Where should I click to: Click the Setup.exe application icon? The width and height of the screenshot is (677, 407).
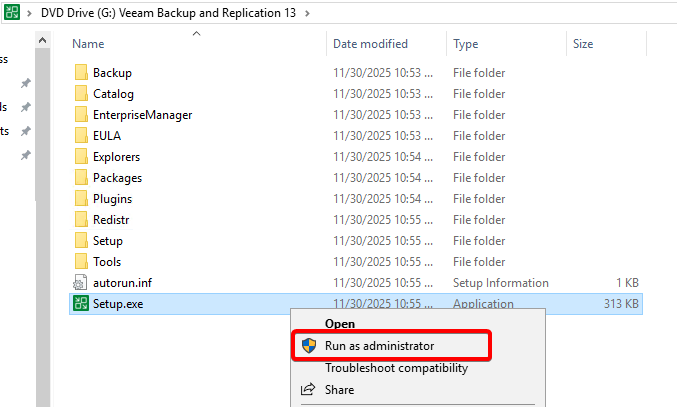[82, 304]
